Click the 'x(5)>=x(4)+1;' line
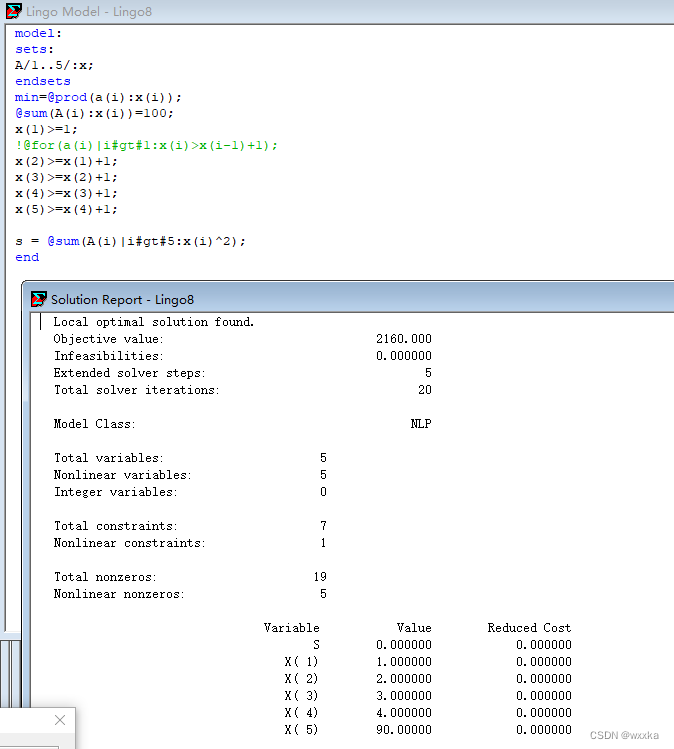The height and width of the screenshot is (749, 674). click(66, 210)
